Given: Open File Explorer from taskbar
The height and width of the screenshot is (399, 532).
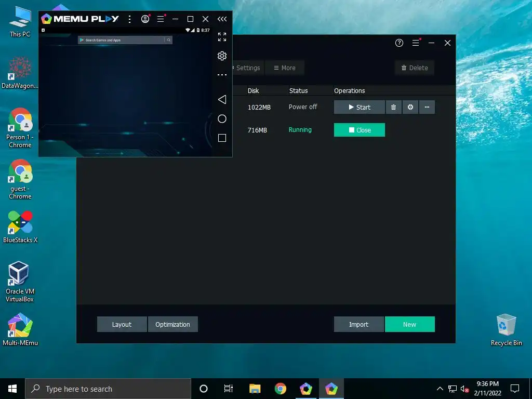Looking at the screenshot, I should click(x=255, y=389).
